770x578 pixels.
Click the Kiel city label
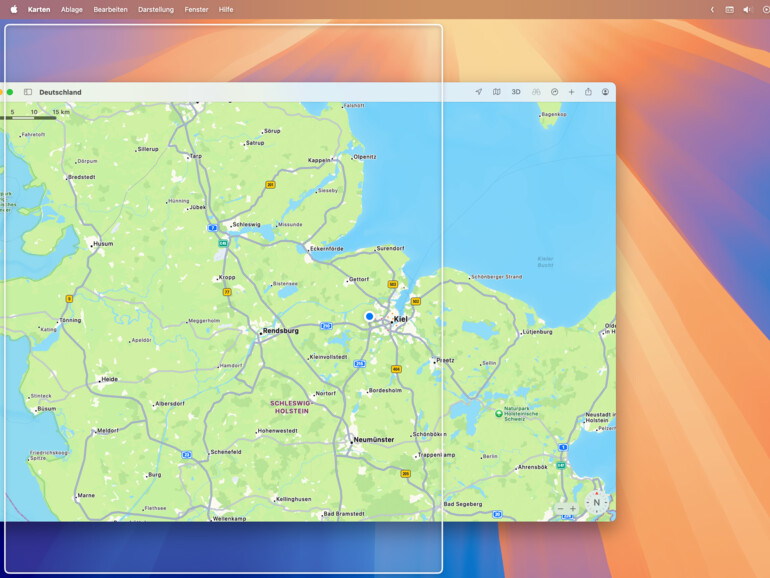pyautogui.click(x=401, y=319)
